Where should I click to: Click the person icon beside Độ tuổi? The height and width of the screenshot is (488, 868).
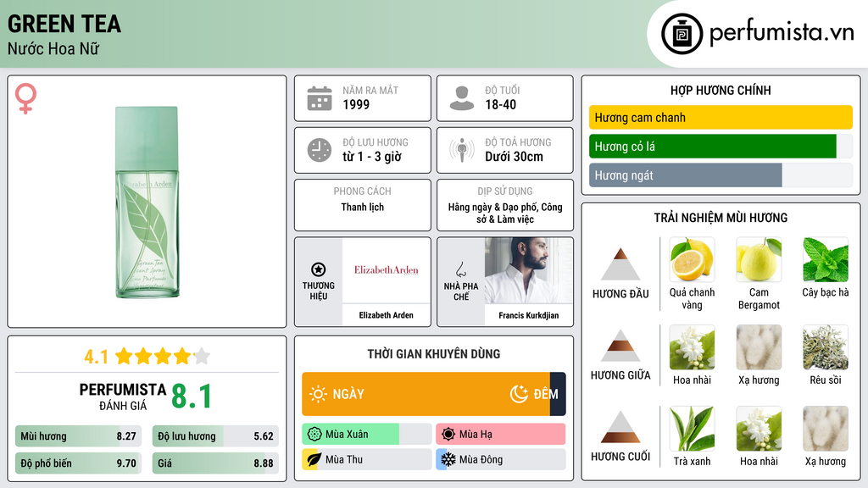tap(462, 98)
